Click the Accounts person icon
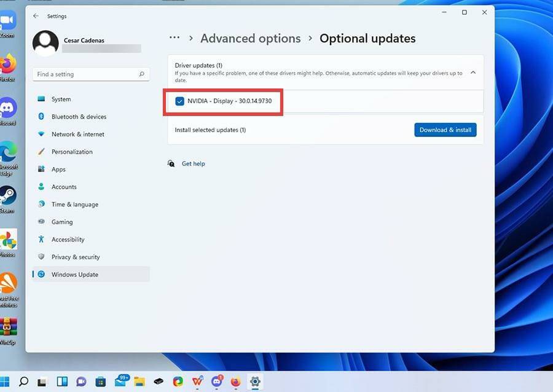Screen dimensions: 553x392 41,187
